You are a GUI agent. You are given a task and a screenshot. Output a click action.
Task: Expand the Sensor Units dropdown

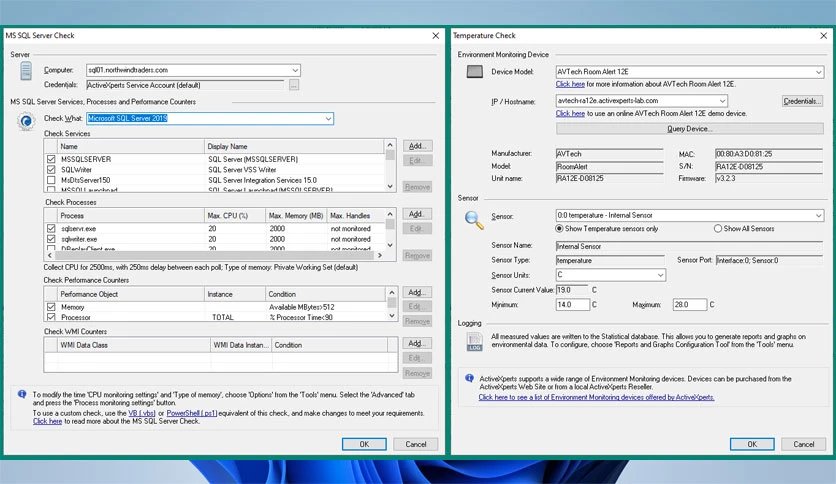point(660,275)
